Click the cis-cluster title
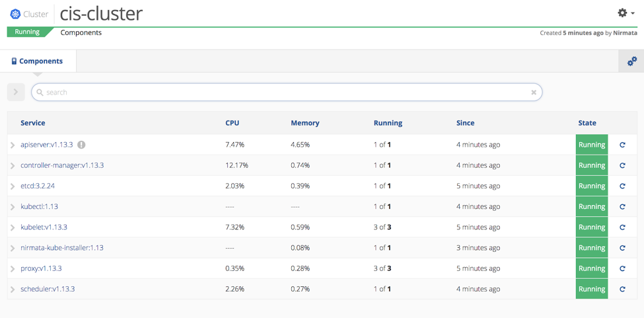This screenshot has width=644, height=318. click(102, 14)
